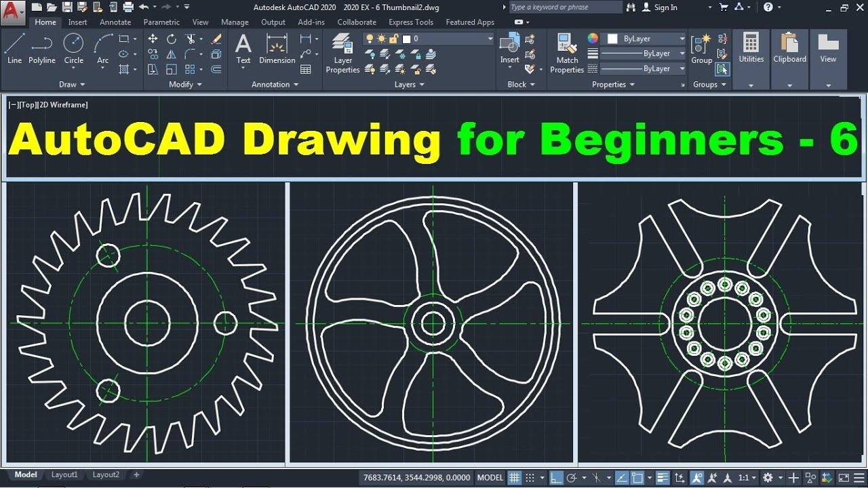
Task: Add new layout with plus button
Action: coord(136,475)
